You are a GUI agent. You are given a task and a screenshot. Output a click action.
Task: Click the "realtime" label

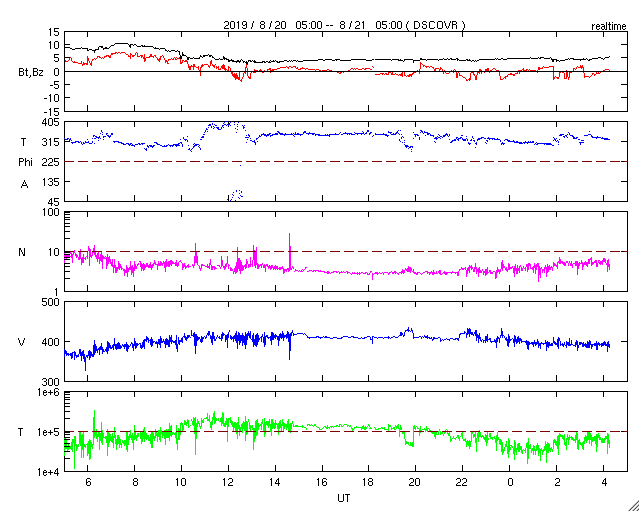point(609,27)
